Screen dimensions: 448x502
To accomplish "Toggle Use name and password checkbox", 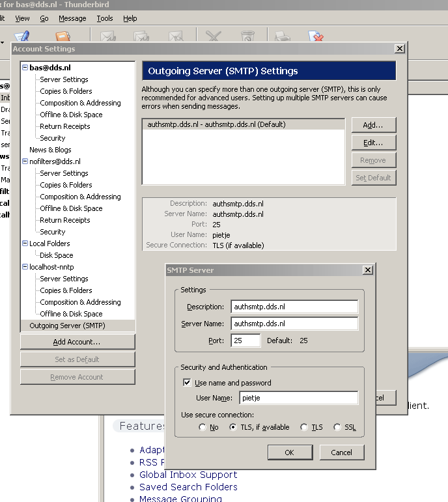I will pos(187,383).
